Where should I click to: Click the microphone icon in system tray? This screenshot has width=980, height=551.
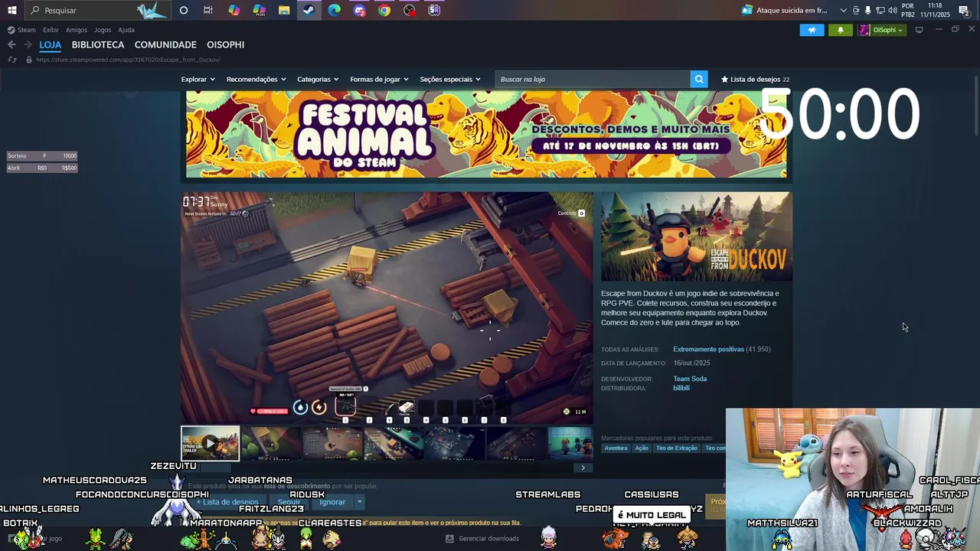(x=867, y=10)
